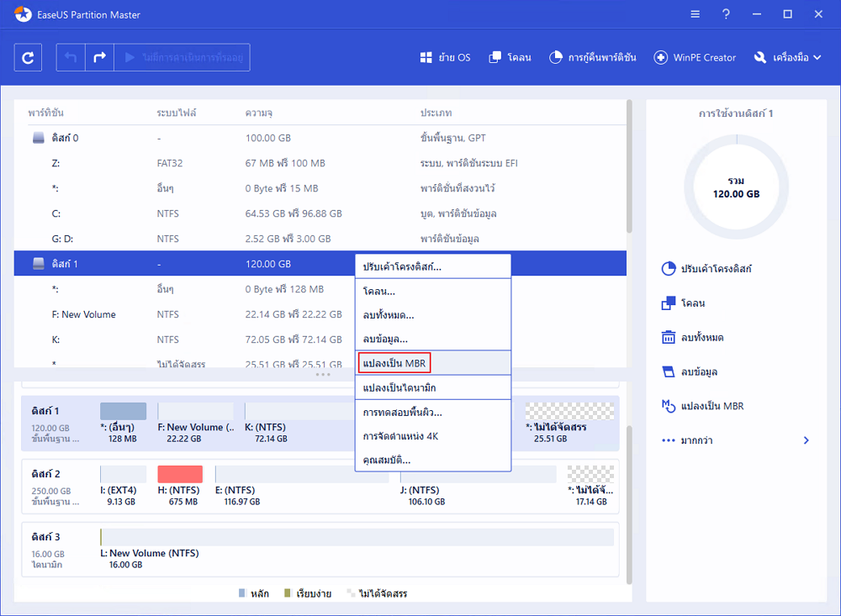Choose โคลน... from the context menu
Viewport: 841px width, 616px height.
[x=433, y=291]
